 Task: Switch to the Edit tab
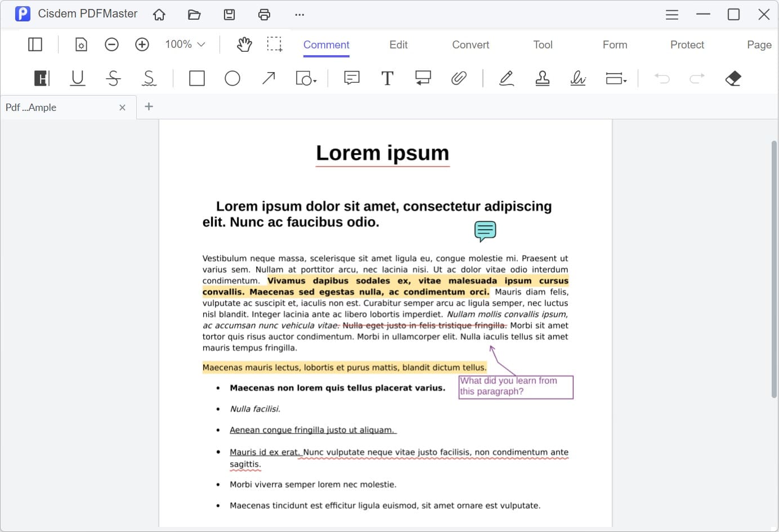click(x=398, y=44)
